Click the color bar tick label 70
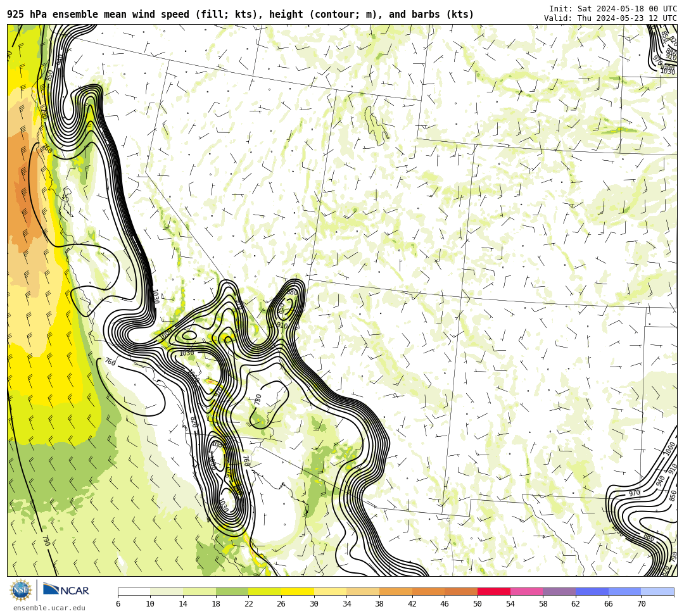The height and width of the screenshot is (616, 684). 641,604
